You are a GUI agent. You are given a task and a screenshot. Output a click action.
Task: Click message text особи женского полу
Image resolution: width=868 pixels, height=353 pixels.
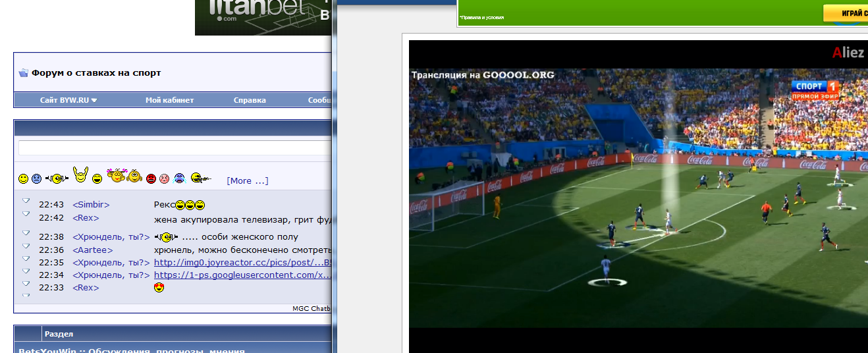coord(250,237)
